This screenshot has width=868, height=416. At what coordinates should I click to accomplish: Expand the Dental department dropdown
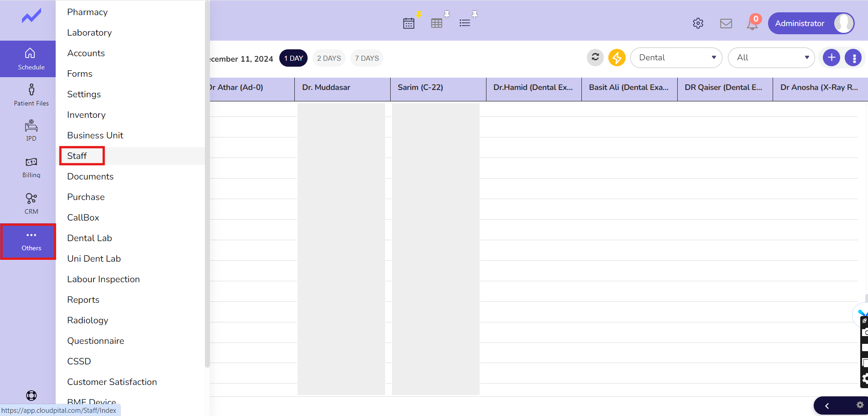tap(676, 58)
